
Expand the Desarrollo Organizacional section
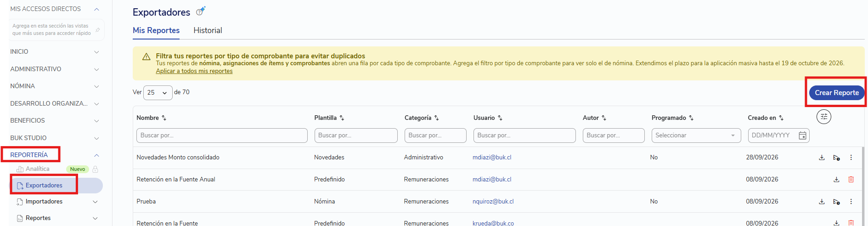pos(96,104)
